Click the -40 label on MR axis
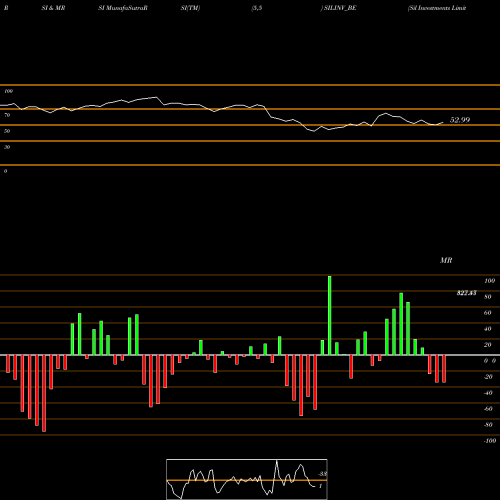This screenshot has height=500, width=500. click(x=488, y=393)
